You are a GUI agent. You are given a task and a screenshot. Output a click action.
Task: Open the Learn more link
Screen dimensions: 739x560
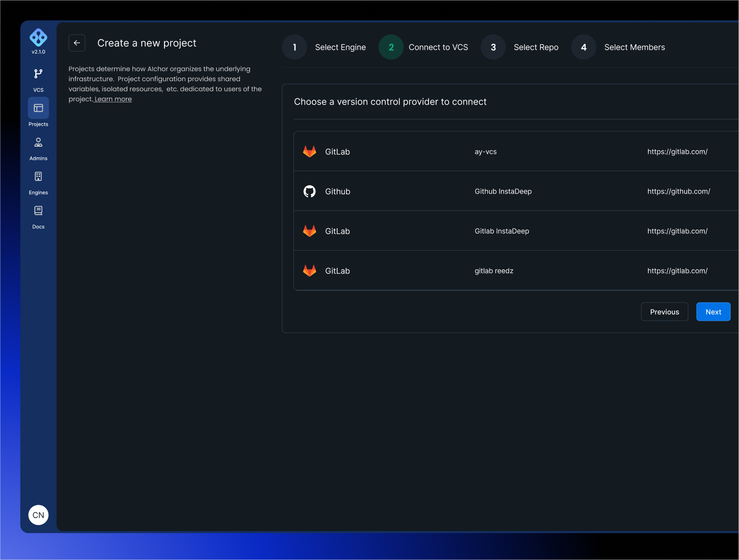click(x=113, y=99)
